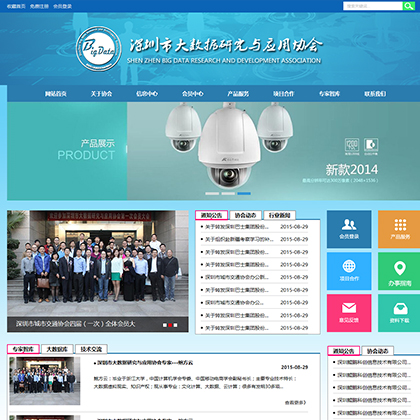Click the green search magnifier button
The image size is (420, 420).
pyautogui.click(x=408, y=6)
